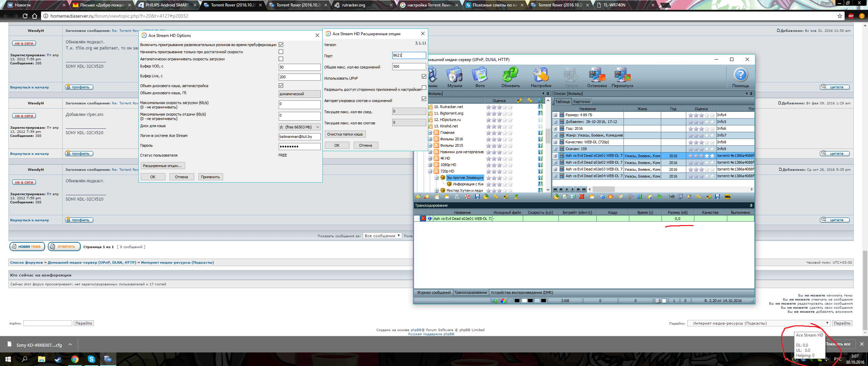
Task: Toggle entertainment clips during prebuffering checkbox
Action: point(281,44)
